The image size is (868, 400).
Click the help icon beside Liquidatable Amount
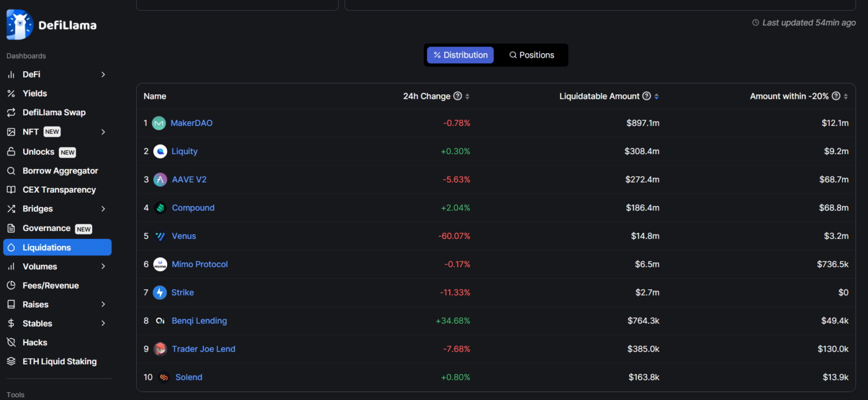pos(646,97)
